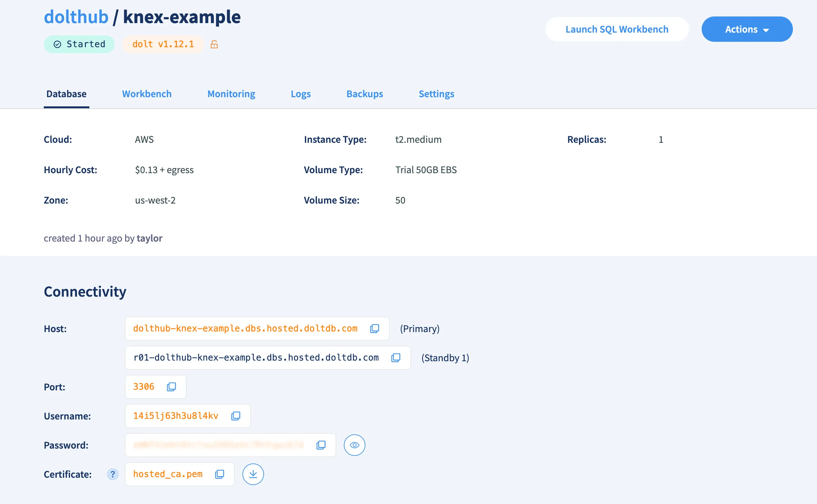Click the unlocked padlock icon
The height and width of the screenshot is (504, 817).
214,44
